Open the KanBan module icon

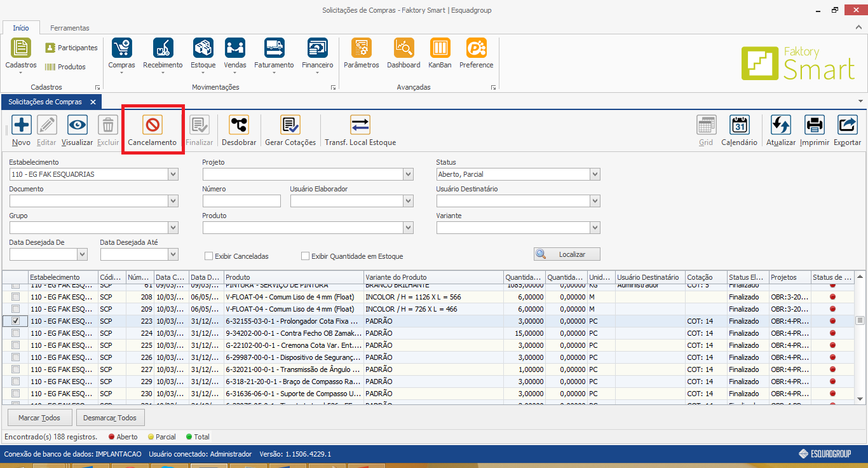pos(440,49)
